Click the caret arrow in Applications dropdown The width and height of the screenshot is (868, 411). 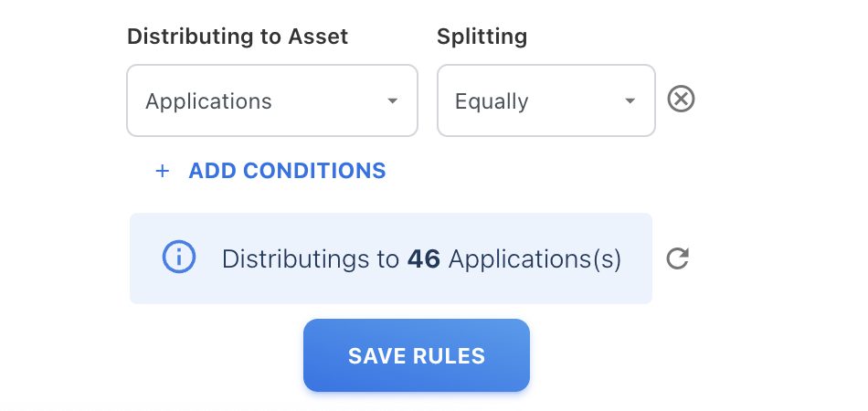tap(392, 100)
